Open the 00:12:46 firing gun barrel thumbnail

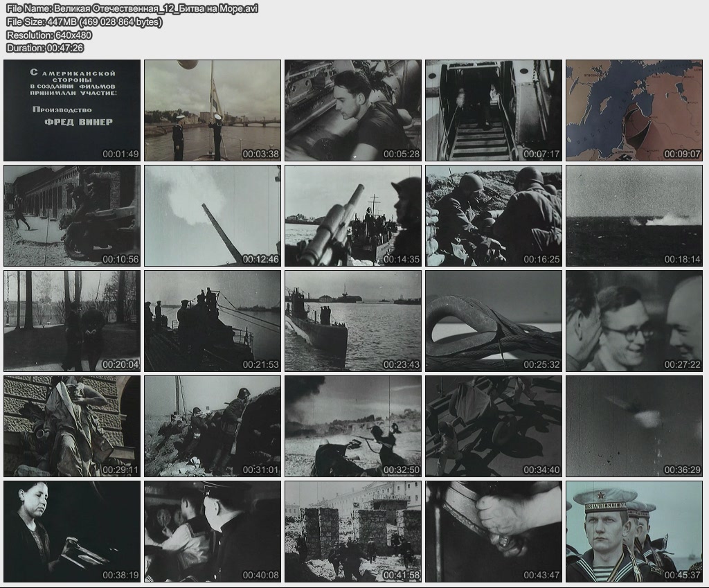tap(213, 215)
